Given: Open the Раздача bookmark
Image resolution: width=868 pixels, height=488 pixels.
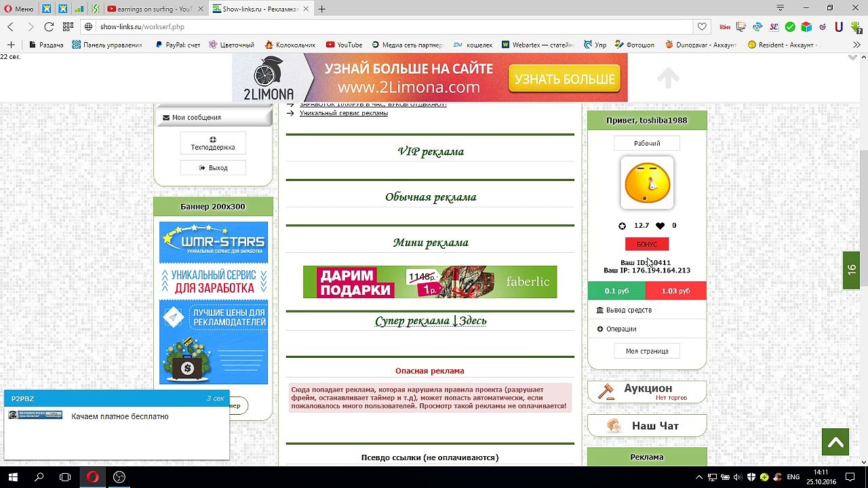Looking at the screenshot, I should tap(46, 45).
